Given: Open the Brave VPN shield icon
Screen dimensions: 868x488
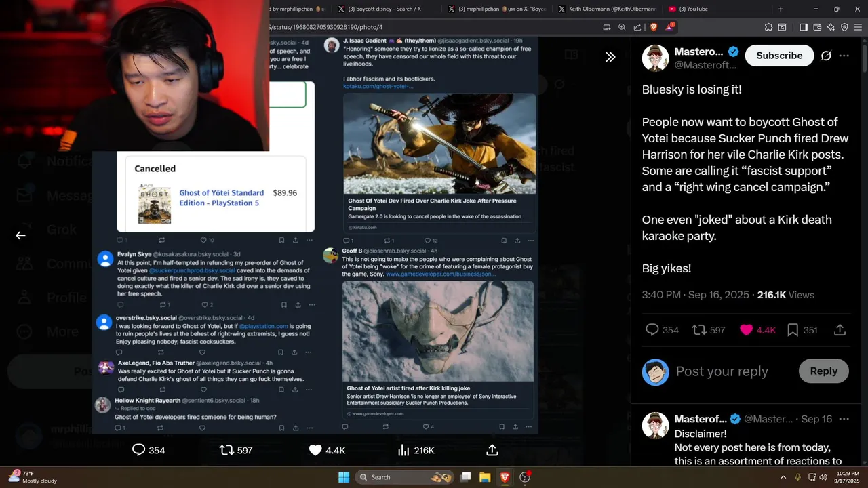Looking at the screenshot, I should click(844, 27).
